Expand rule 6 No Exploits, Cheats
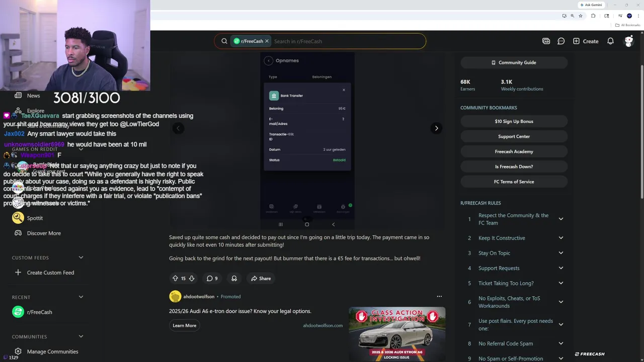The width and height of the screenshot is (644, 362). tap(561, 302)
